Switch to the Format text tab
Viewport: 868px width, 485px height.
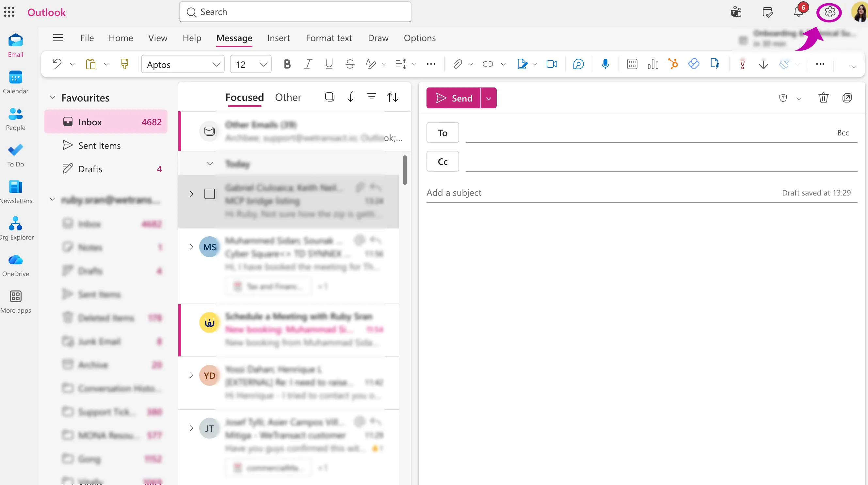coord(329,38)
